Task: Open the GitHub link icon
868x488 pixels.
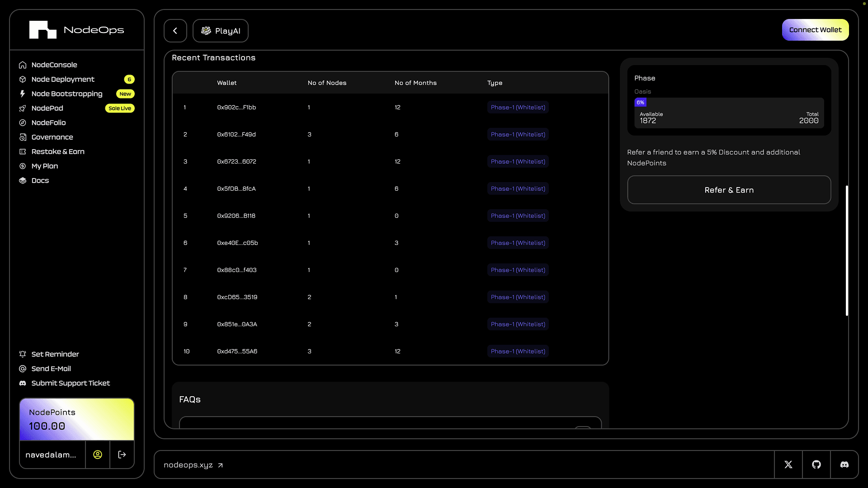Action: click(x=816, y=465)
